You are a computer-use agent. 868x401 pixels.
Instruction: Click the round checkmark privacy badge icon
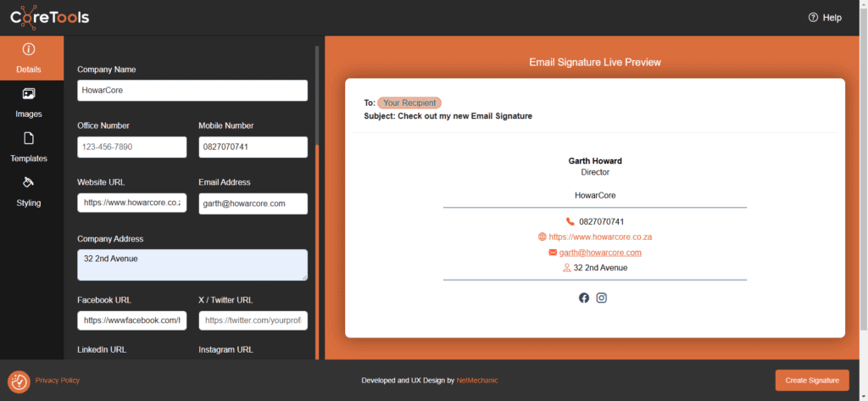pos(19,382)
